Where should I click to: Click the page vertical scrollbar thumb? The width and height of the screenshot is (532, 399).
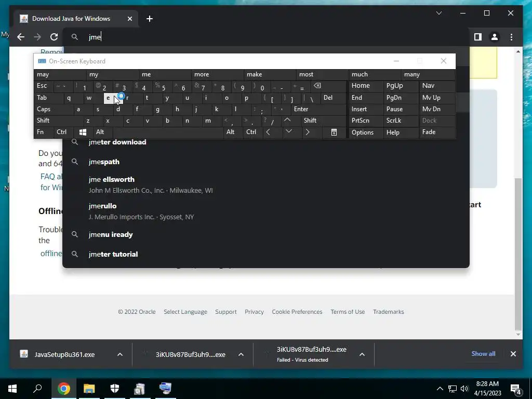point(518,254)
